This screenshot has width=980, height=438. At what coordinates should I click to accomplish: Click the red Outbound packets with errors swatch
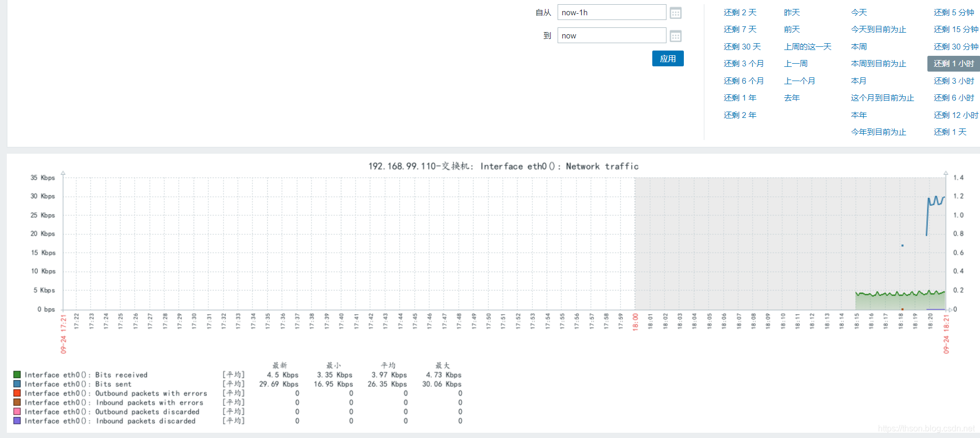pyautogui.click(x=17, y=393)
